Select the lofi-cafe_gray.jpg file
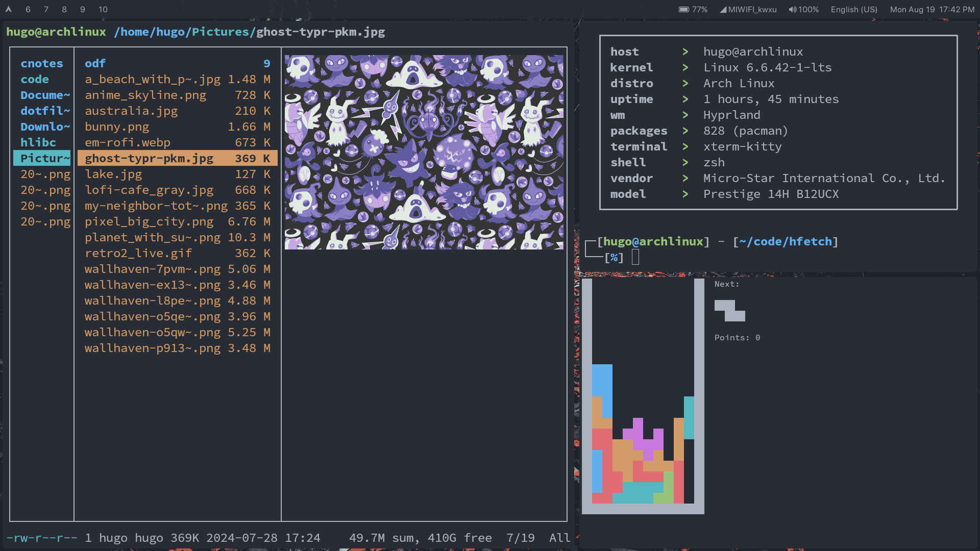Image resolution: width=980 pixels, height=551 pixels. (149, 190)
